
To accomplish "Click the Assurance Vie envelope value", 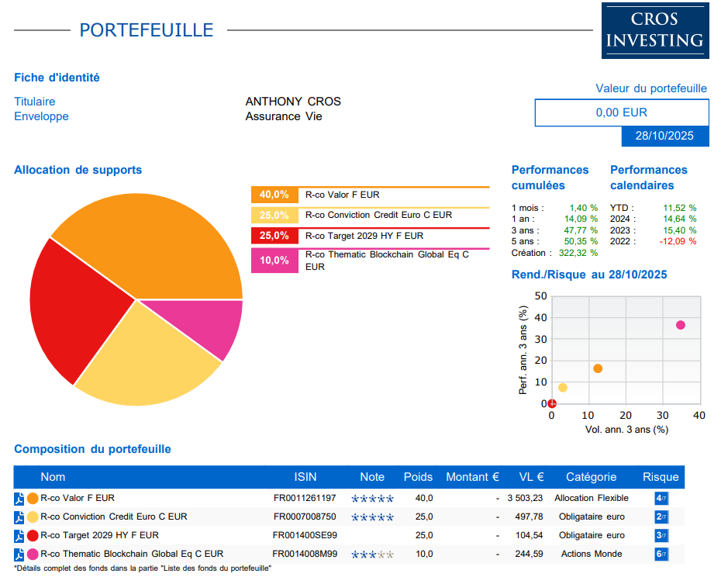I will coord(284,116).
